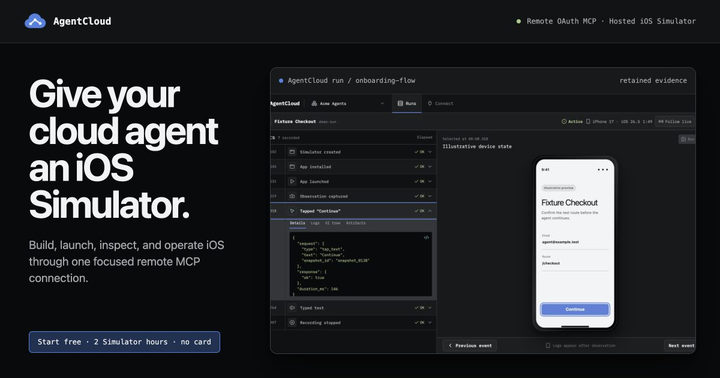Select the Details tab

pyautogui.click(x=298, y=223)
